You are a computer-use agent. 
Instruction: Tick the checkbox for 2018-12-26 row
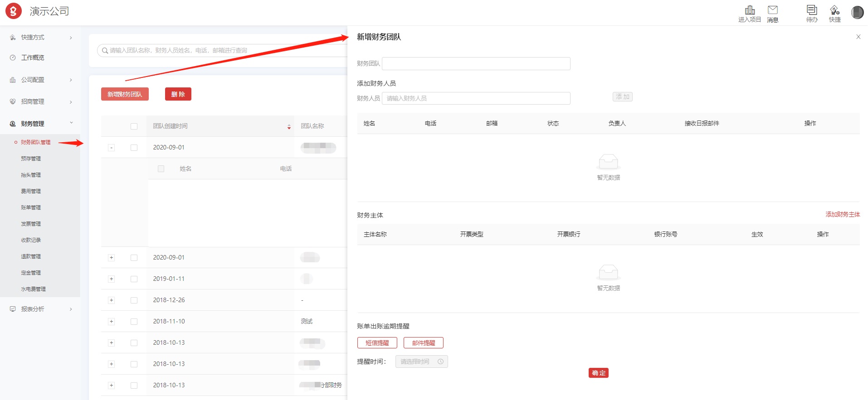134,300
